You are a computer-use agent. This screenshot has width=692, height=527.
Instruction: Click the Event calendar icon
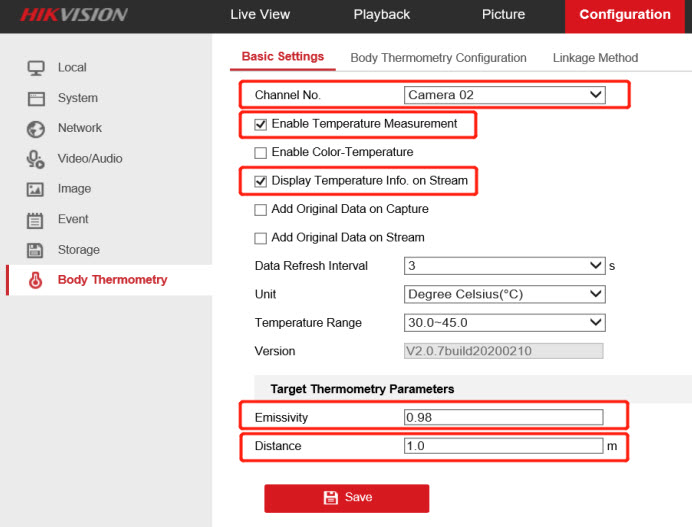pos(36,220)
